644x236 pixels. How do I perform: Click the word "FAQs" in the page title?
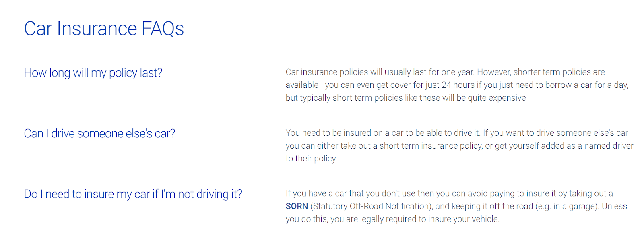click(163, 29)
